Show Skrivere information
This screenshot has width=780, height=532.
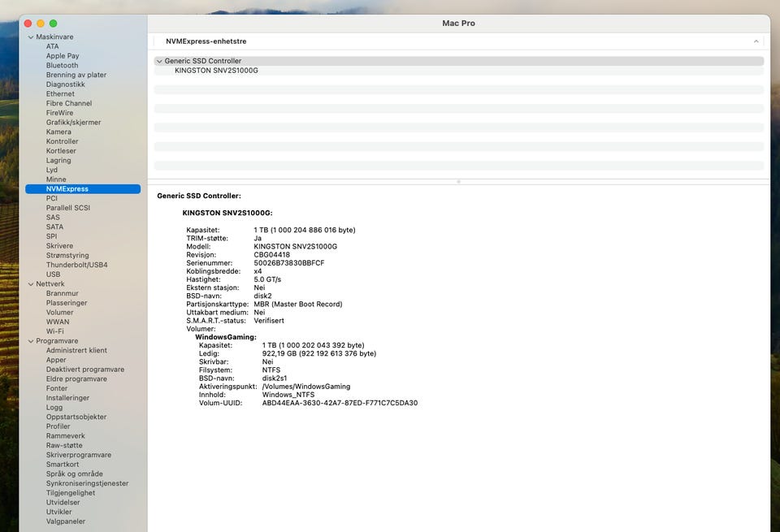point(59,245)
